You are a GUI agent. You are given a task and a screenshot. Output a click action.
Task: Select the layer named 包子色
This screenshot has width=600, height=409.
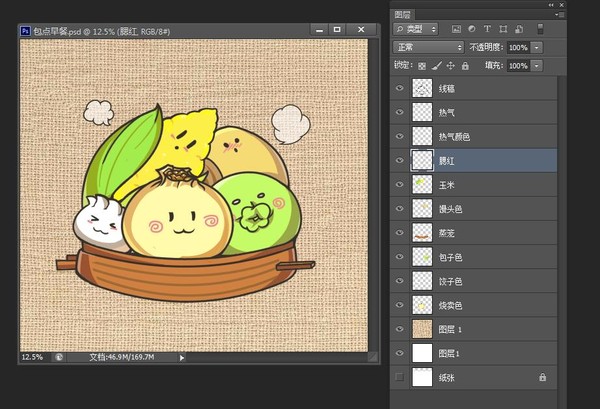coord(483,257)
